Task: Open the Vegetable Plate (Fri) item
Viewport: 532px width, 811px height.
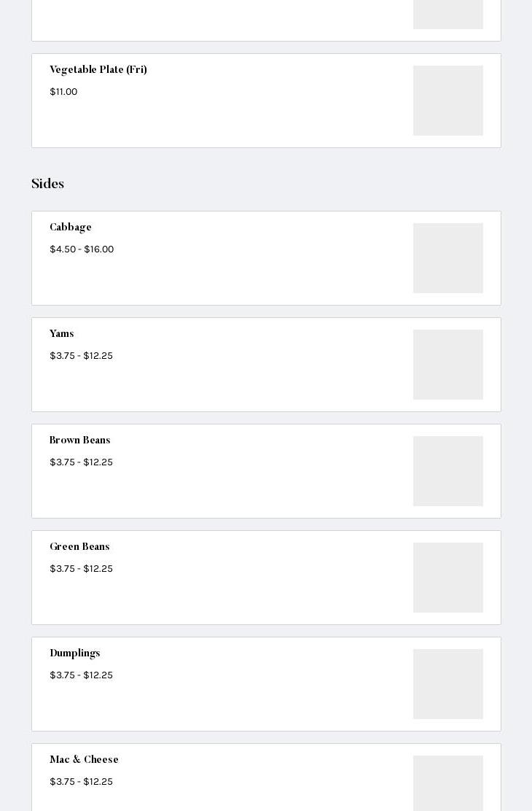Action: (x=98, y=70)
